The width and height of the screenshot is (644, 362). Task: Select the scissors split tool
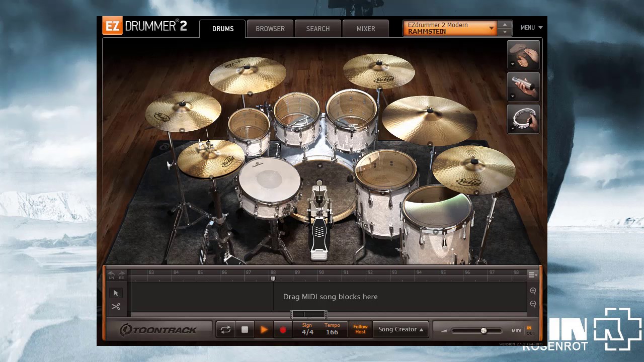pos(116,307)
